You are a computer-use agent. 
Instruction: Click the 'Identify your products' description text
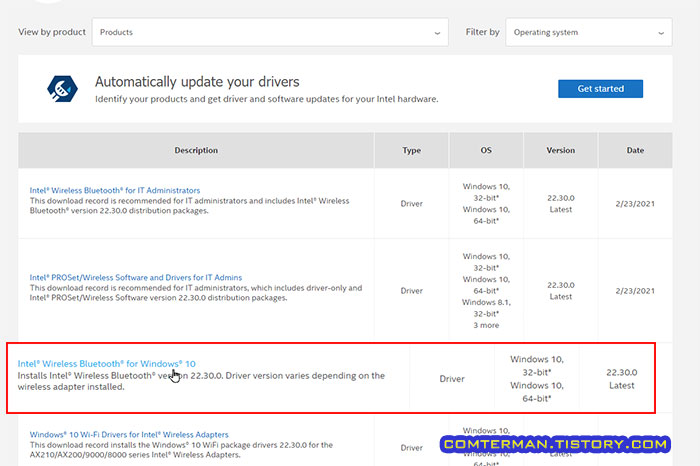click(x=267, y=99)
